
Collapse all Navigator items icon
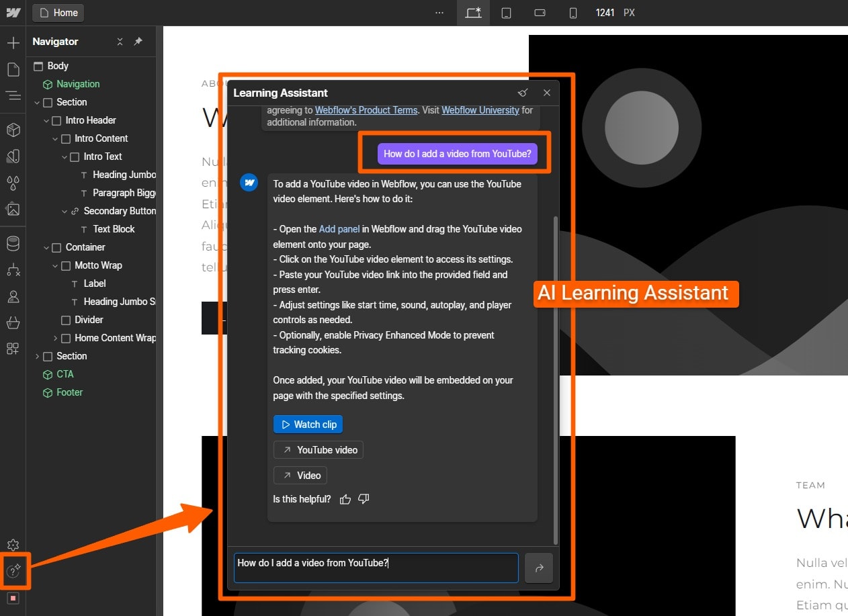pos(120,42)
